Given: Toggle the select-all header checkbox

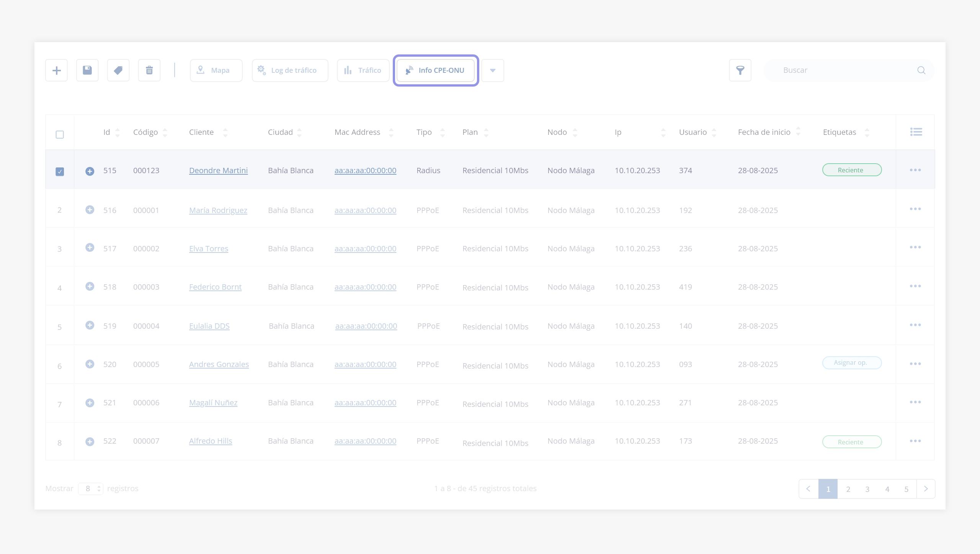Looking at the screenshot, I should [60, 134].
